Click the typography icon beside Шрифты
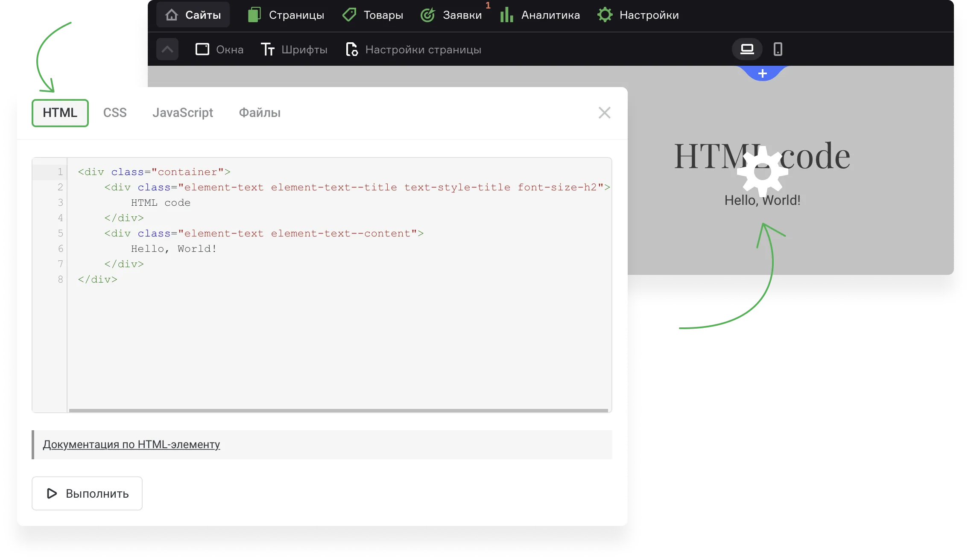 tap(268, 50)
